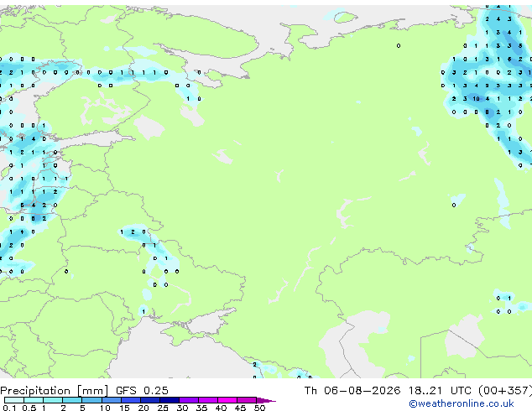Select the legend swatch between 2 and 5

(x=73, y=400)
